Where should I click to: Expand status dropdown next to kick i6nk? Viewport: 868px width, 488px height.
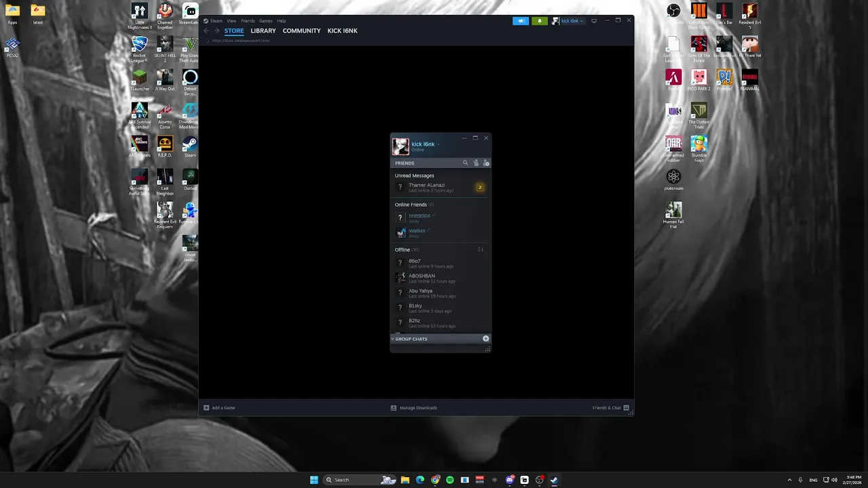438,144
